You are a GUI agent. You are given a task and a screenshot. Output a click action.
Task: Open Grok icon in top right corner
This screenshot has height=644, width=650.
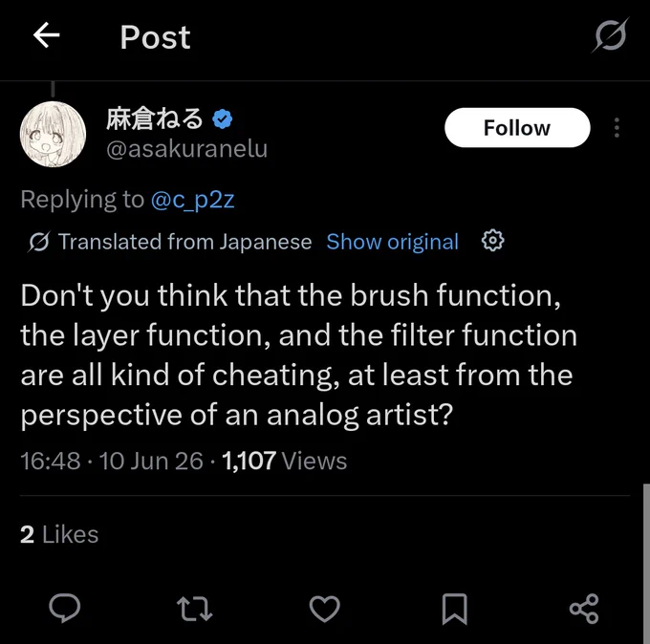point(610,35)
